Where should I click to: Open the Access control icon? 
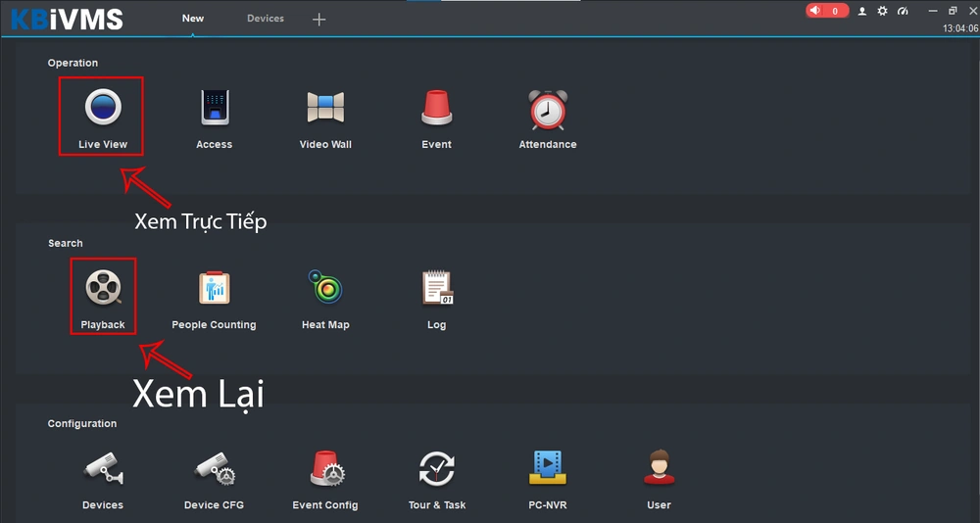click(x=214, y=108)
